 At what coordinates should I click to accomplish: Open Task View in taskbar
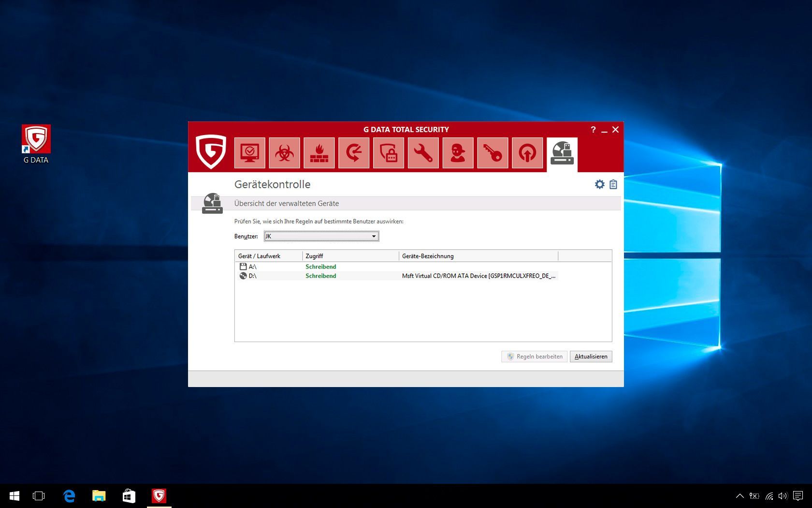tap(39, 496)
